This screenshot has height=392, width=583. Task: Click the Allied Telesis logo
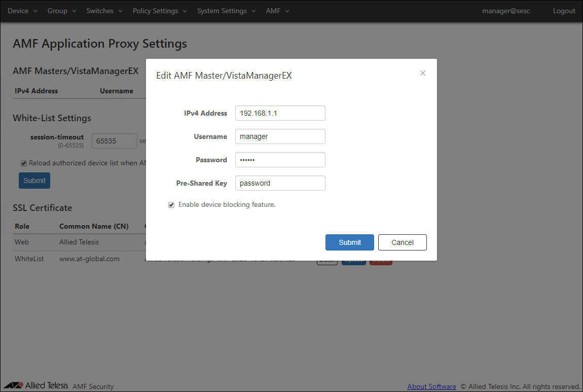pos(35,385)
